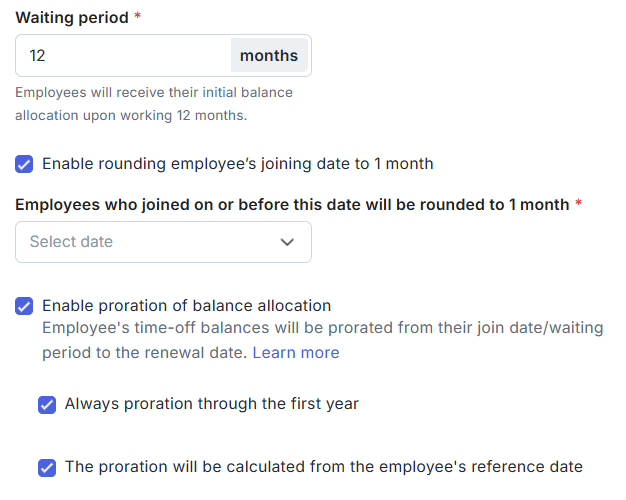626x500 pixels.
Task: Disable the employee's reference date proration checkbox
Action: click(x=47, y=467)
